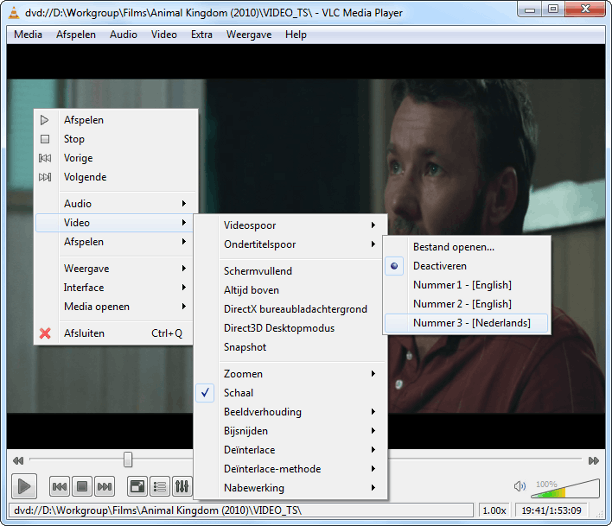Click red X icon beside Afsluiten
Image resolution: width=612 pixels, height=526 pixels.
[x=45, y=333]
